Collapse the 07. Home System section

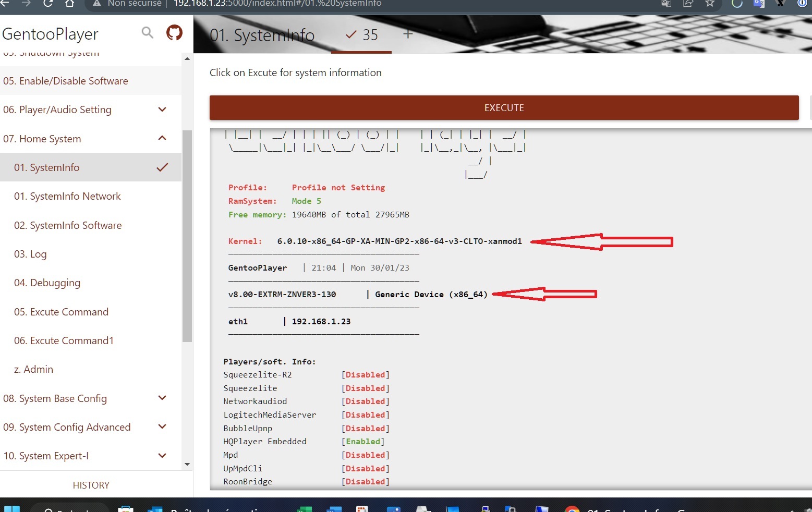pyautogui.click(x=162, y=138)
